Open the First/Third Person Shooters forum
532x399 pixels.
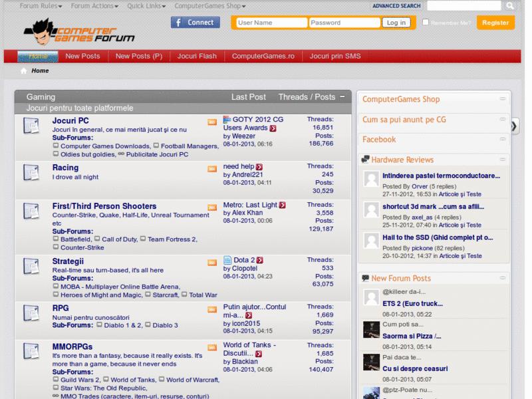pyautogui.click(x=104, y=206)
